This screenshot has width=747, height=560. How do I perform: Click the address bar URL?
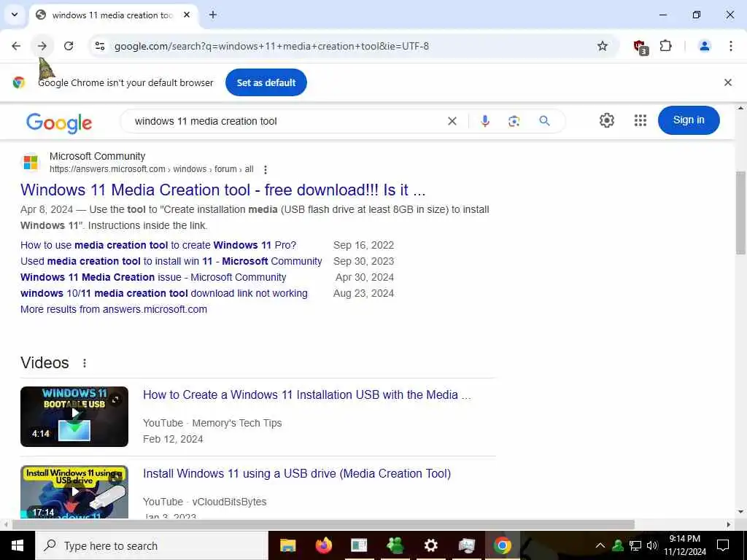[271, 46]
